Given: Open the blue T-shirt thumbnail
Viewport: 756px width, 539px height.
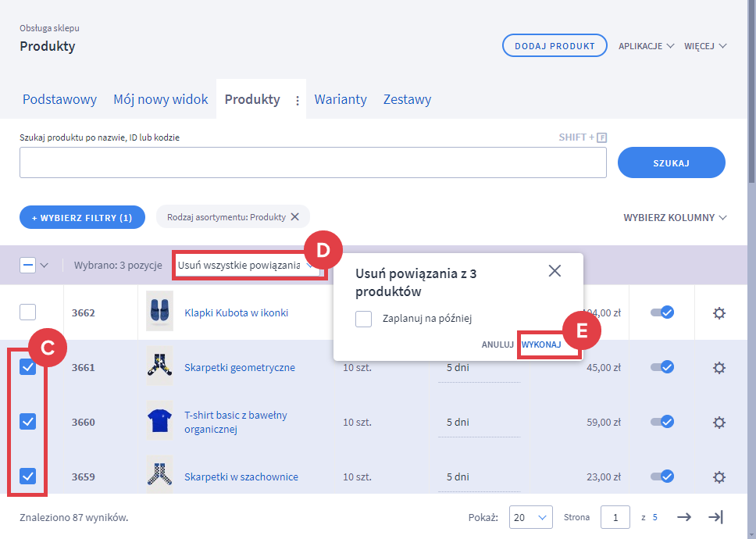Looking at the screenshot, I should 159,420.
